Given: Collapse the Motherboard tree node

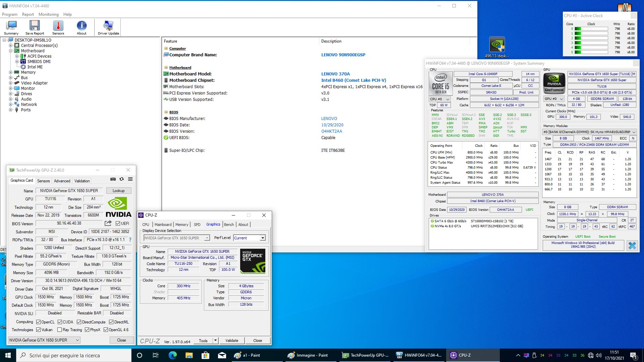Looking at the screenshot, I should click(x=10, y=51).
